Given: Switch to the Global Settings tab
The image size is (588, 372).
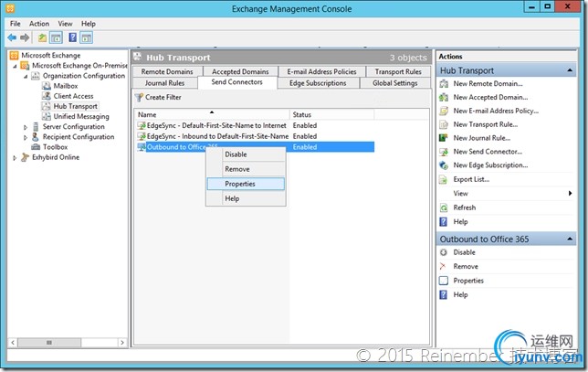Looking at the screenshot, I should 395,83.
